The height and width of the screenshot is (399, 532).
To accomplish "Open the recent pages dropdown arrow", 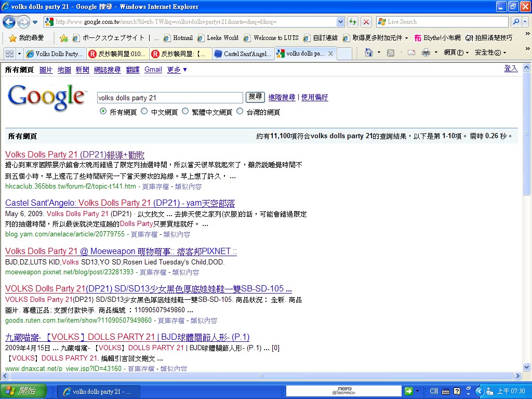I will coord(35,23).
